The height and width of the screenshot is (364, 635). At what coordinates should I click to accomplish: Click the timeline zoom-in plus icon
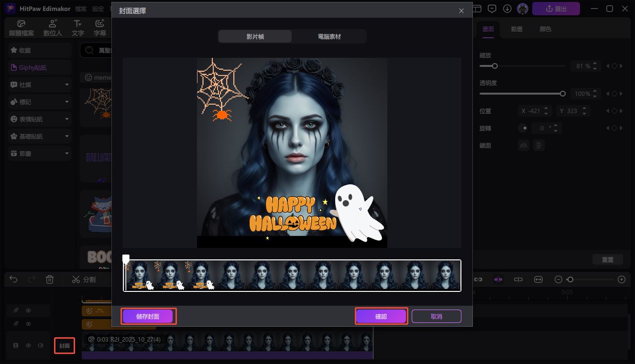(622, 279)
